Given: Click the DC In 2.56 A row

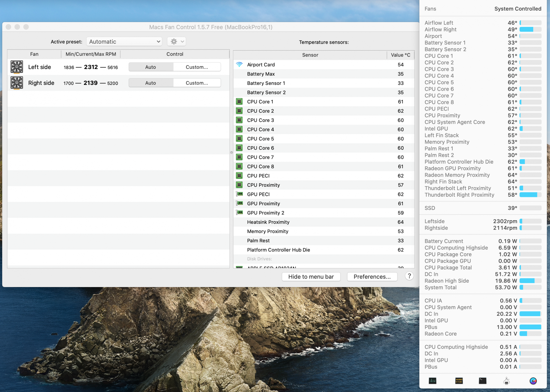Looking at the screenshot, I should [483, 354].
